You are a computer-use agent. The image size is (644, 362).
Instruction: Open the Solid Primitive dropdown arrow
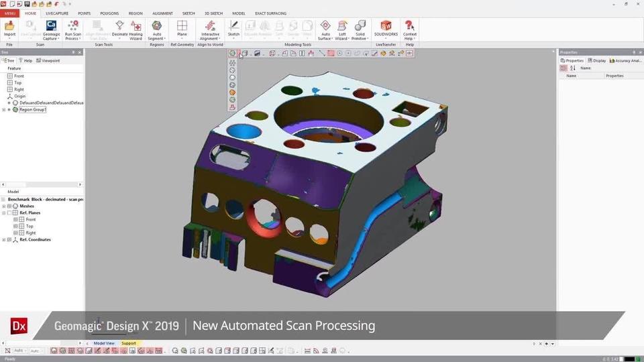click(x=368, y=39)
